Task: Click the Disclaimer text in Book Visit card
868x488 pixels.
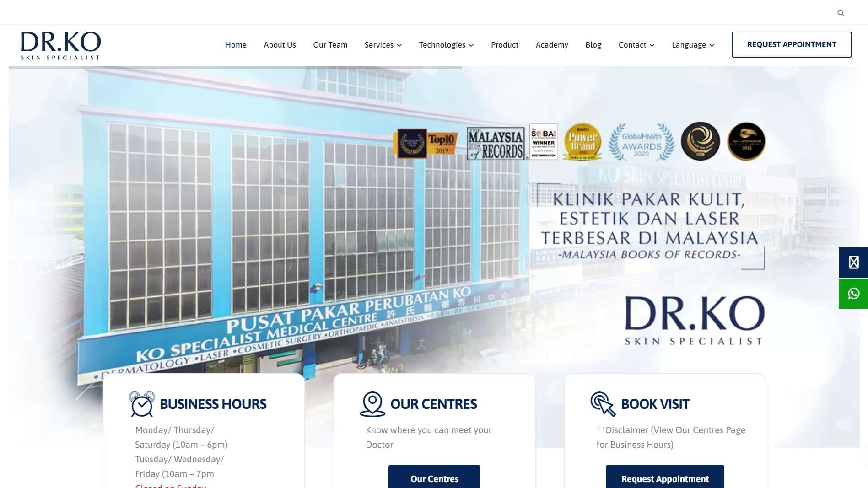Action: pyautogui.click(x=671, y=437)
